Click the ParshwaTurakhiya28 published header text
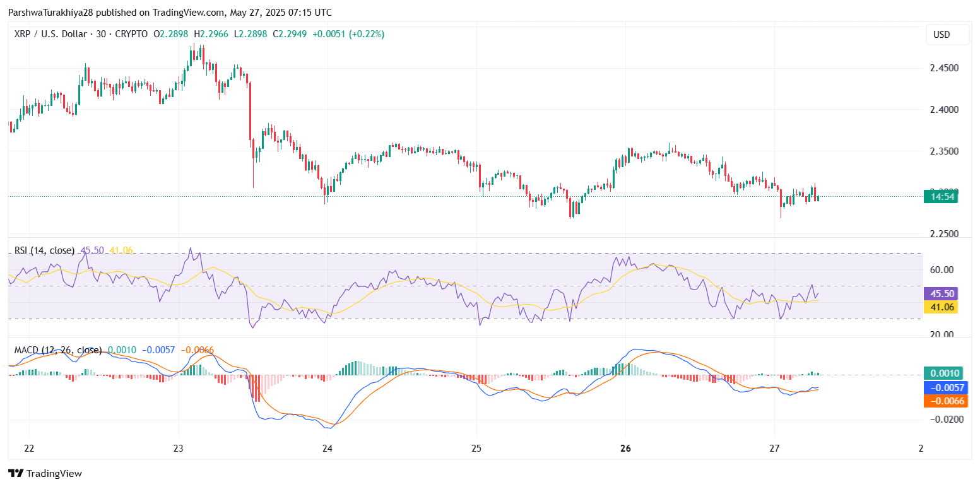980x487 pixels. tap(170, 13)
